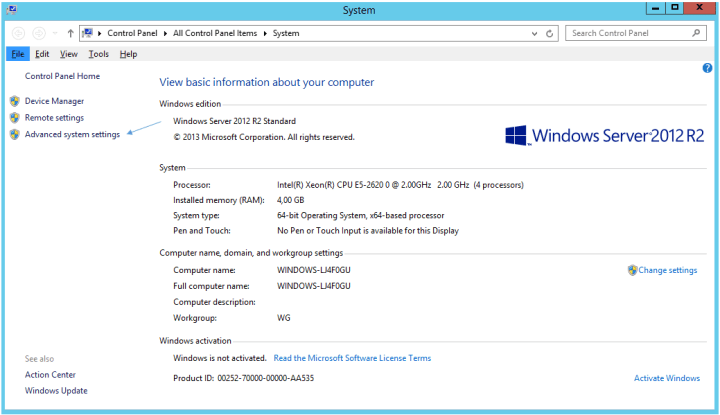Click the Activate Windows link
The height and width of the screenshot is (415, 720).
(667, 378)
